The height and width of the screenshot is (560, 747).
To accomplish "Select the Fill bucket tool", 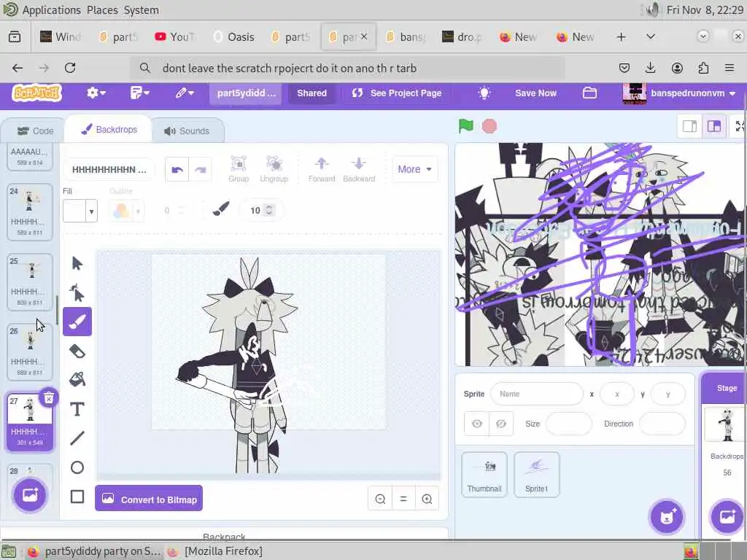I will coord(77,379).
